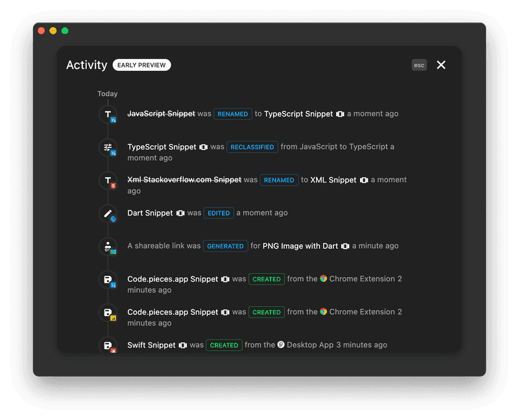Click the rename icon beside JavaScript Snippet entry
519x420 pixels.
[108, 114]
